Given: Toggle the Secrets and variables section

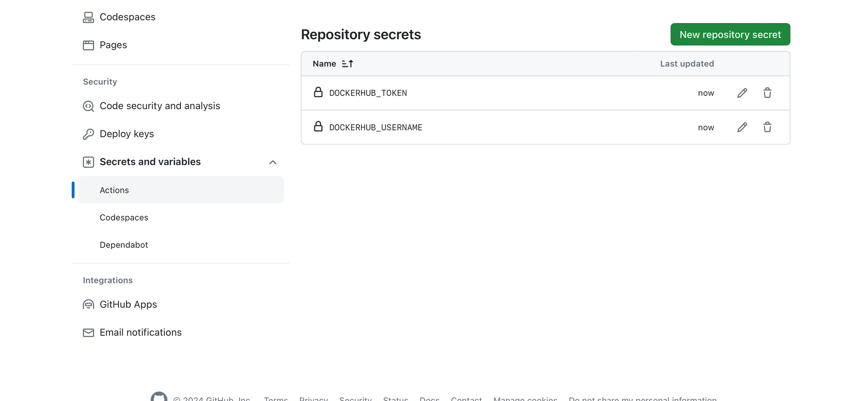Looking at the screenshot, I should point(150,162).
